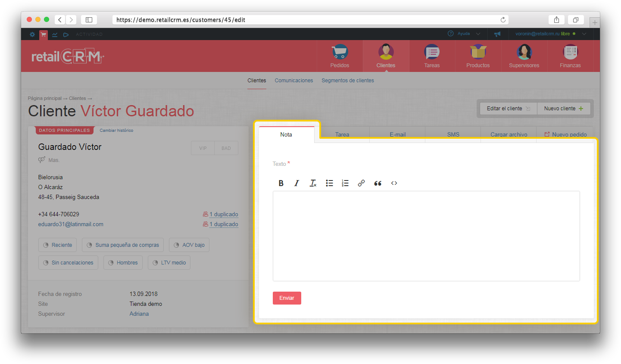Open the Finanzas section icon
Viewport: 621px width, 364px height.
click(x=570, y=56)
